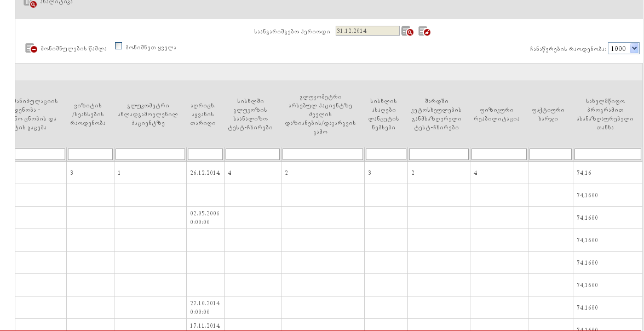Select the 27.10.2014 0:00:00 date cell
The width and height of the screenshot is (644, 331).
click(205, 307)
